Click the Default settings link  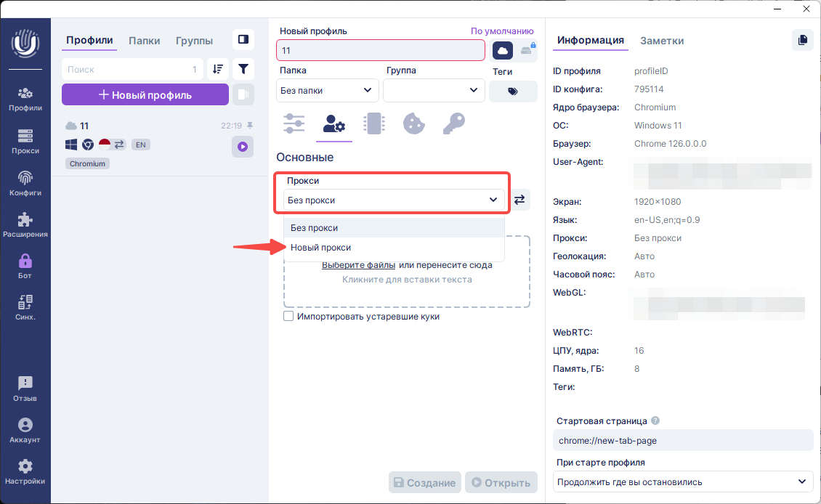pos(501,31)
